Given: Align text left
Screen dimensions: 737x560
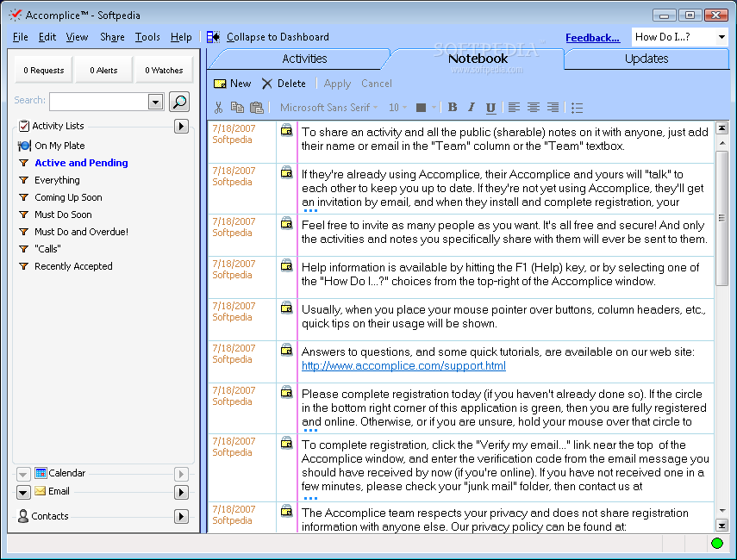Looking at the screenshot, I should tap(514, 108).
